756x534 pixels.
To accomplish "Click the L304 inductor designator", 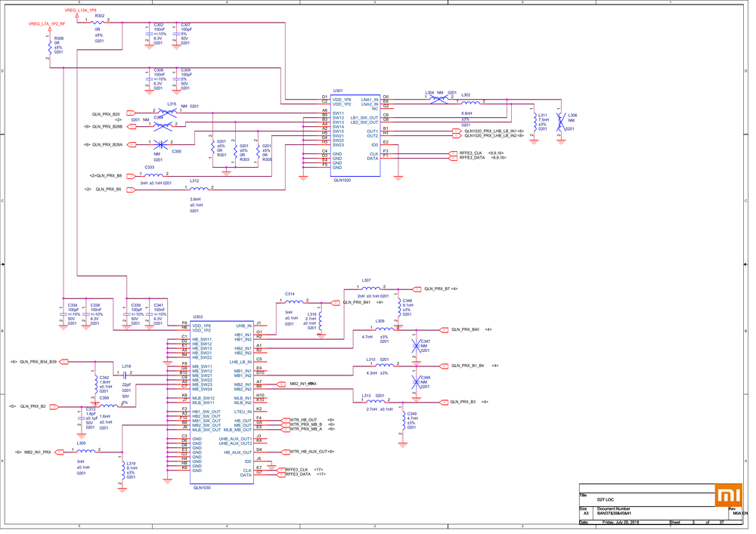I will [429, 92].
